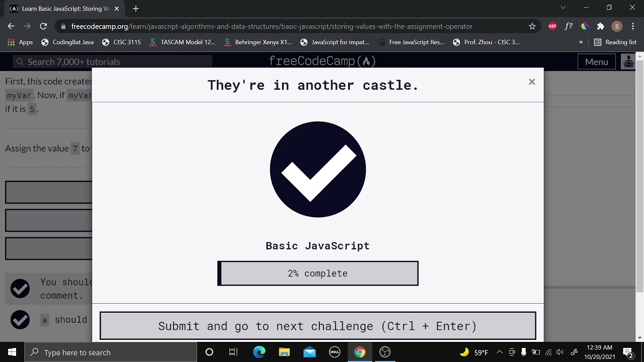Click the Basic JavaScript progress bar
Image resolution: width=644 pixels, height=362 pixels.
[x=318, y=274]
